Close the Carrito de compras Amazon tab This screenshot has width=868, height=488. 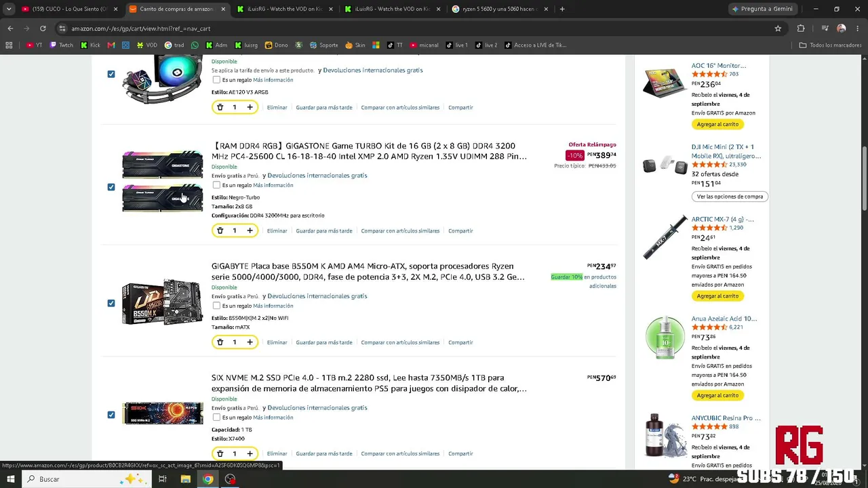point(222,9)
